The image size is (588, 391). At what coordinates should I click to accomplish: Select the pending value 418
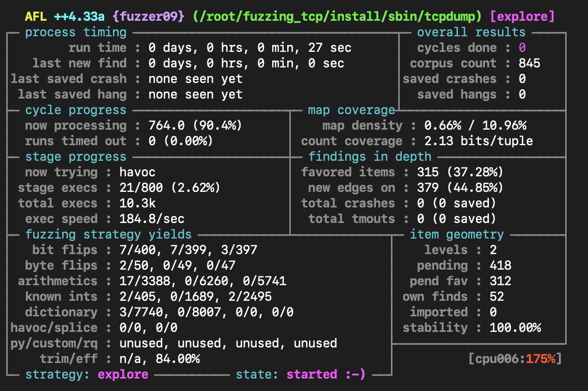coord(500,266)
